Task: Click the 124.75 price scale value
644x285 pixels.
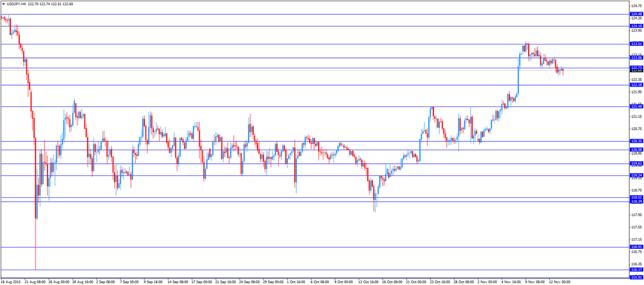Action: [636, 6]
